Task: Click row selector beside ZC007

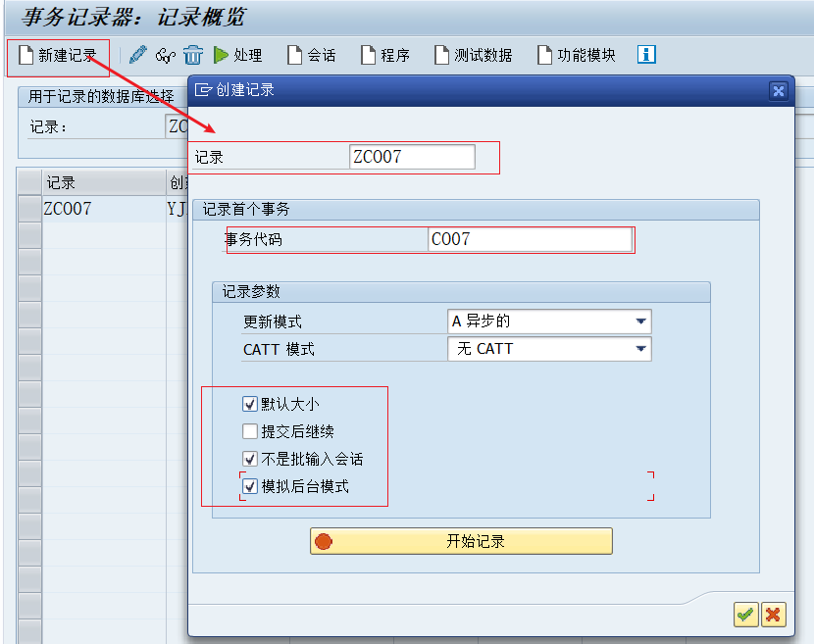Action: [29, 209]
